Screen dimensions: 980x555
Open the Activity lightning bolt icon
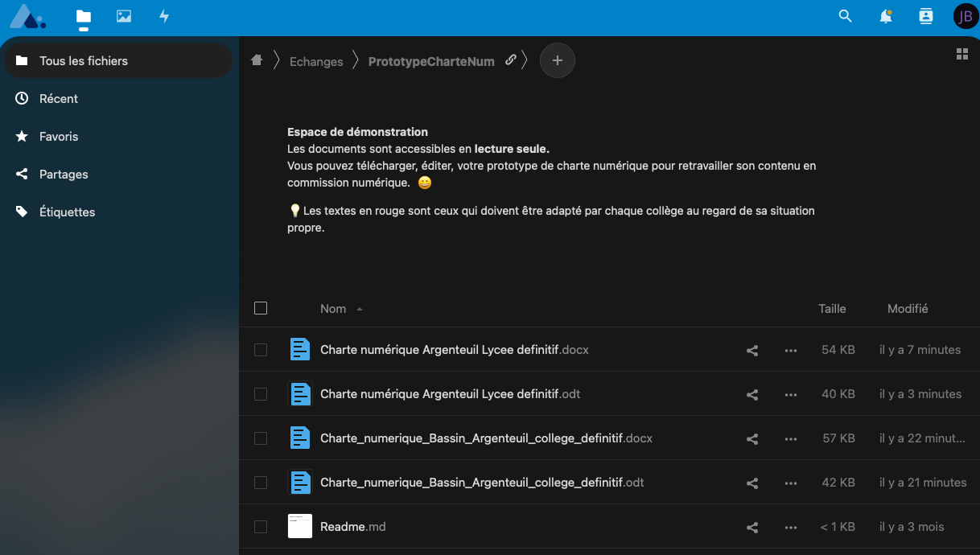pyautogui.click(x=164, y=16)
